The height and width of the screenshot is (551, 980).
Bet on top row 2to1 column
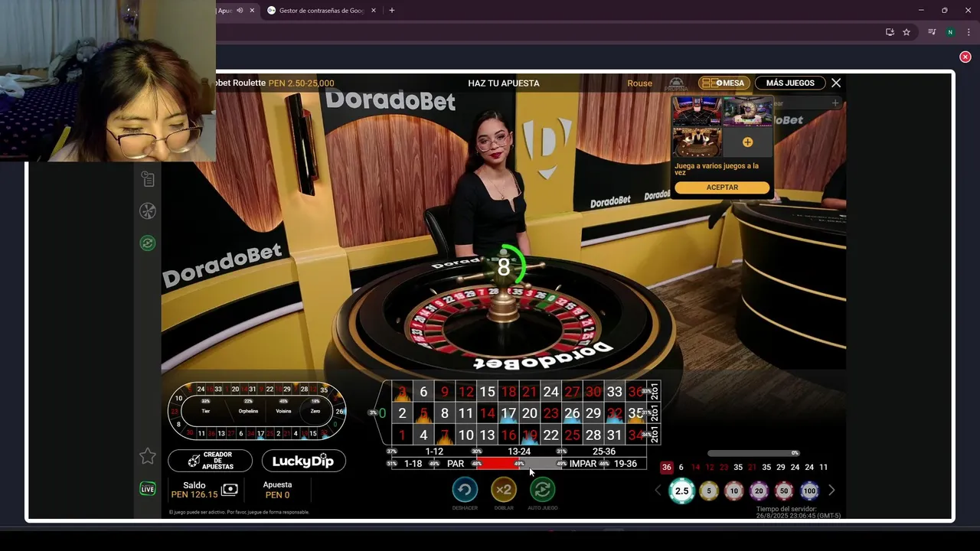pos(654,392)
